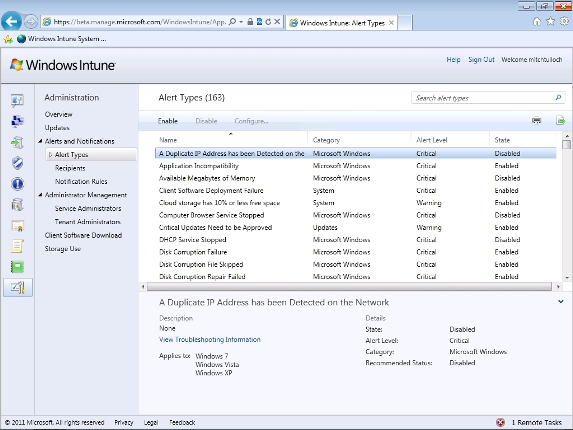Collapse details pane with the chevron
573x430 pixels.
click(561, 302)
